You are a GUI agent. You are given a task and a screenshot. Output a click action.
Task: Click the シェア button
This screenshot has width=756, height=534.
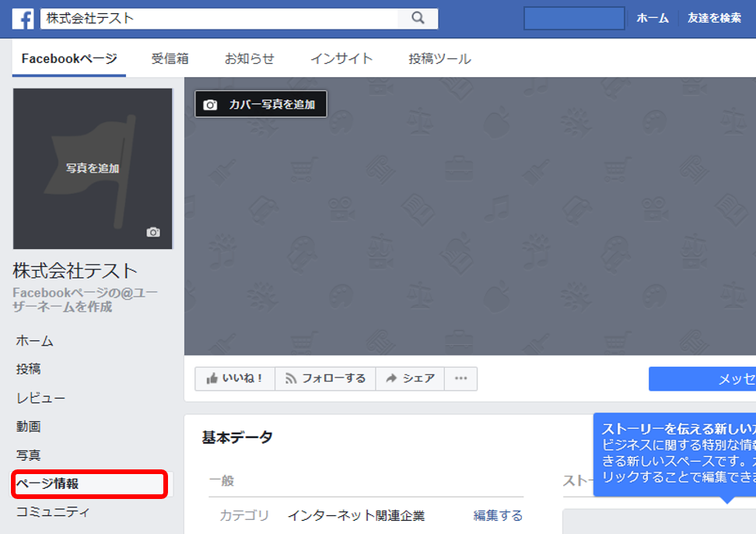pos(411,378)
